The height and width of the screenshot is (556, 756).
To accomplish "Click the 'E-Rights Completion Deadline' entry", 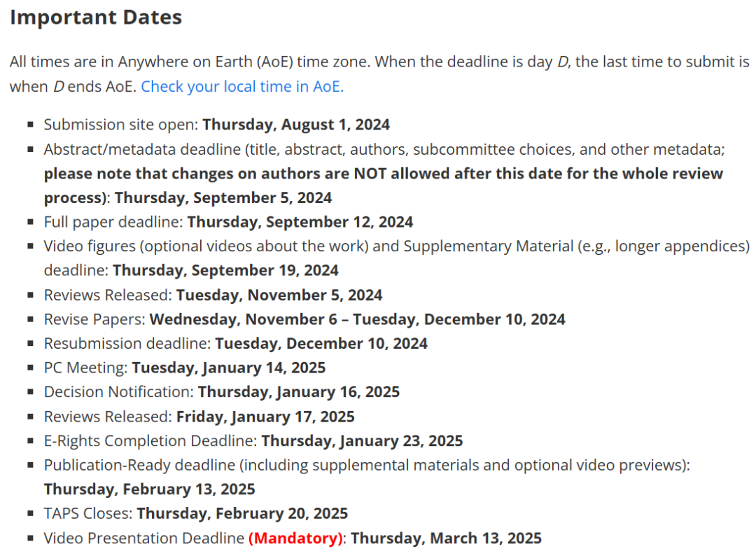I will [x=253, y=440].
